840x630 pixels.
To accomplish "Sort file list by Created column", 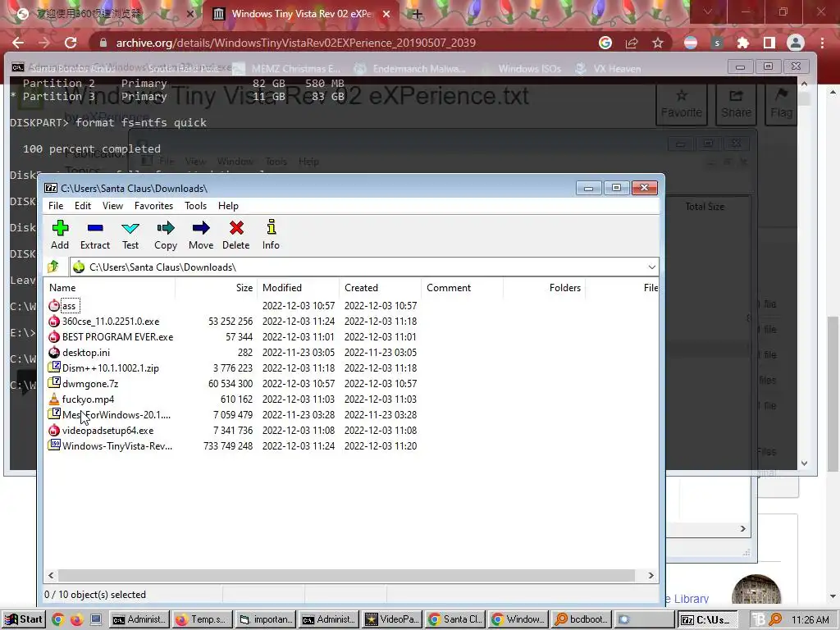I will click(x=381, y=288).
